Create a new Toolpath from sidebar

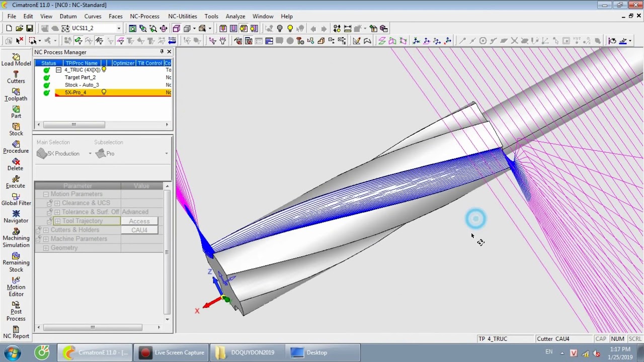coord(16,95)
